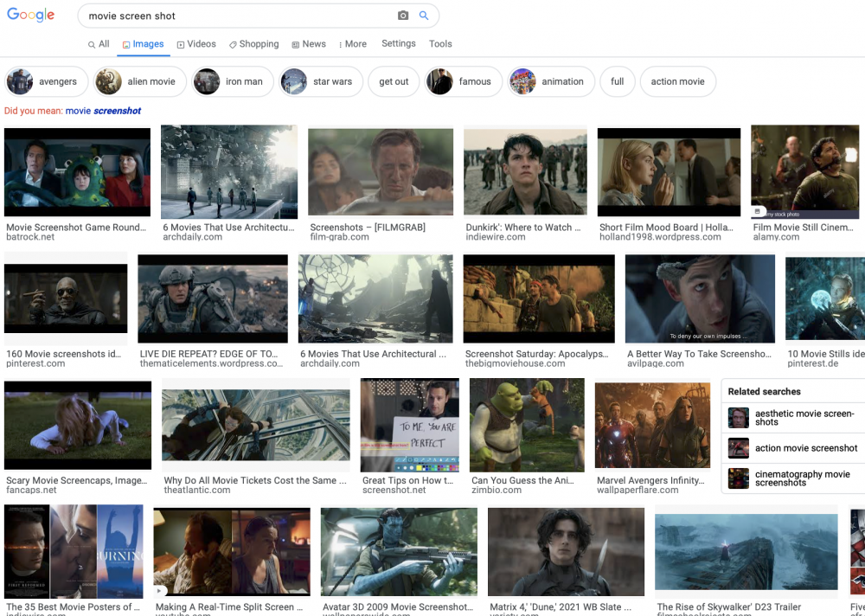Choose the iron man suggestion chip
The height and width of the screenshot is (616, 865).
(x=233, y=81)
